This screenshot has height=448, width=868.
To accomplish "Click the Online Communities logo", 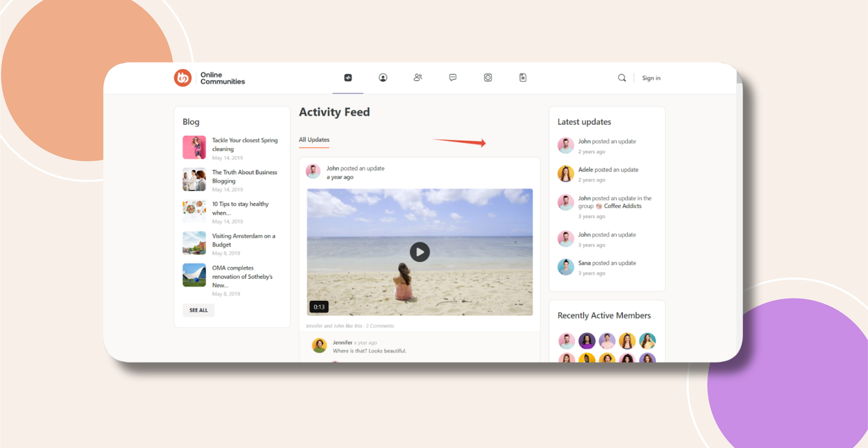I will [209, 78].
